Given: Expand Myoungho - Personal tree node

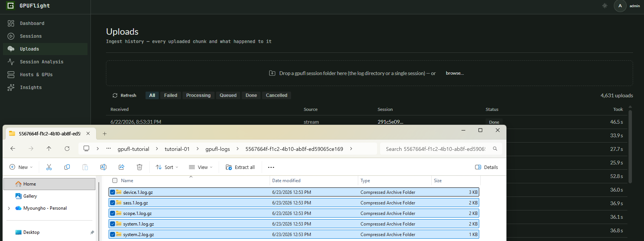Looking at the screenshot, I should pos(9,208).
